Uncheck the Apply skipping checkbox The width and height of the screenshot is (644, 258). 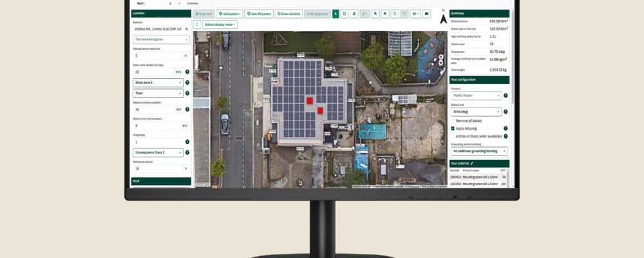pos(453,128)
